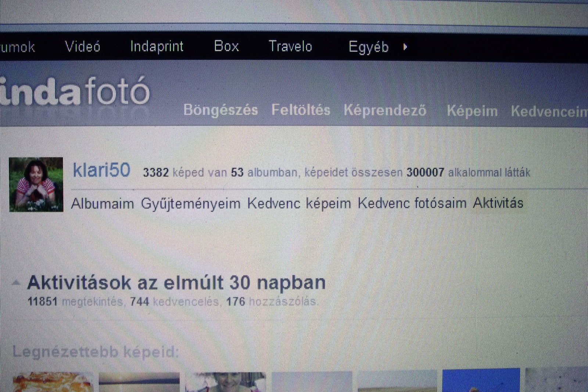Image resolution: width=588 pixels, height=392 pixels.
Task: Open the Kedvenc képeim link
Action: tap(299, 204)
